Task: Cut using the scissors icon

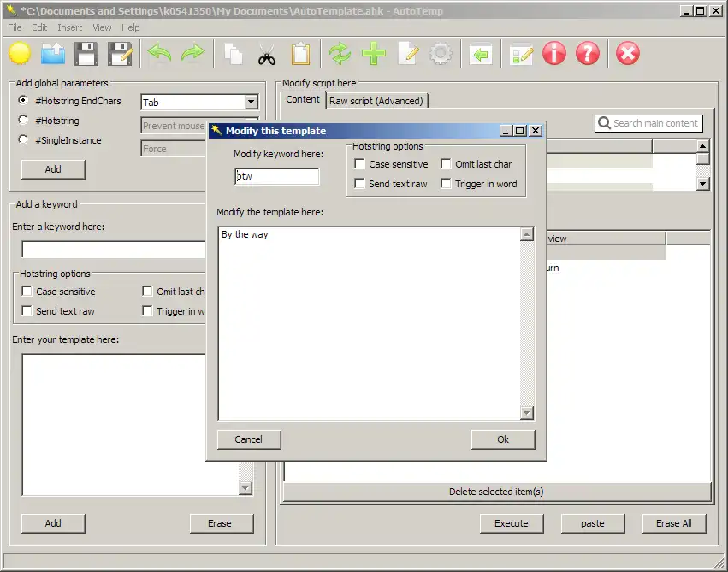Action: point(267,55)
